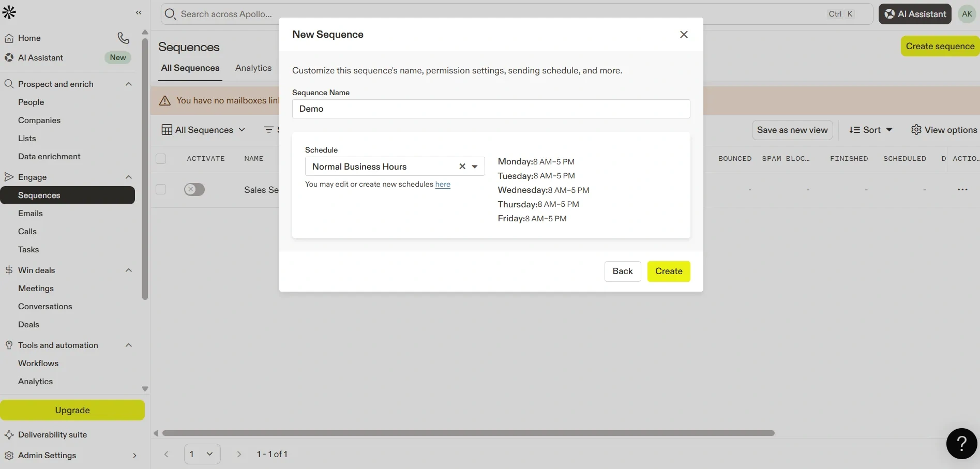Check the Sales sequence row checkbox
The width and height of the screenshot is (980, 469).
coord(161,190)
